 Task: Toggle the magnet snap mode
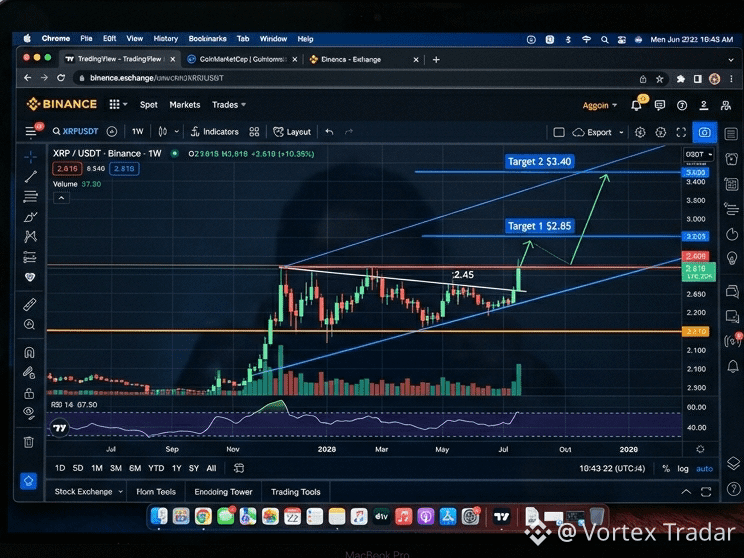coord(29,353)
